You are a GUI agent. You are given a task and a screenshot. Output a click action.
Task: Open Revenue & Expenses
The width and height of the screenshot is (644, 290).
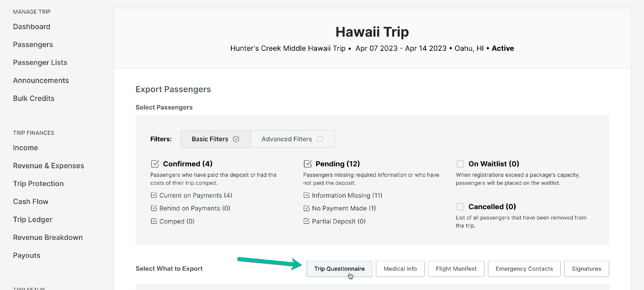point(48,165)
